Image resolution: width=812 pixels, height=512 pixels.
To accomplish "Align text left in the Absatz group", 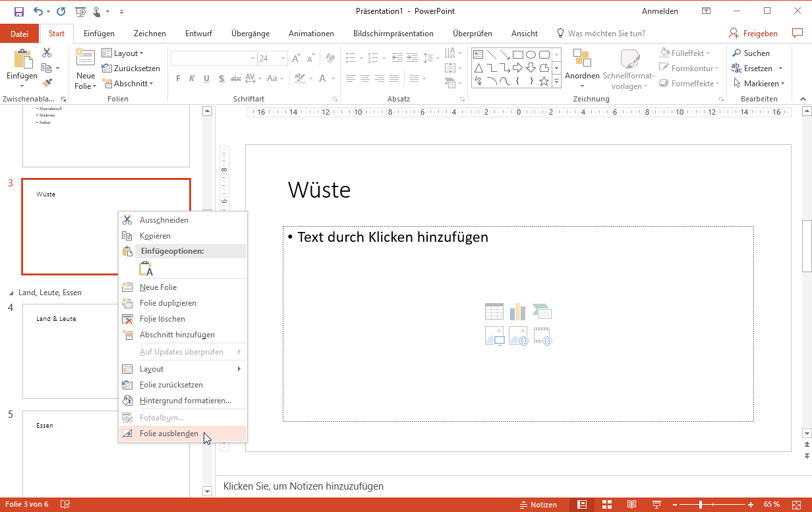I will click(351, 78).
